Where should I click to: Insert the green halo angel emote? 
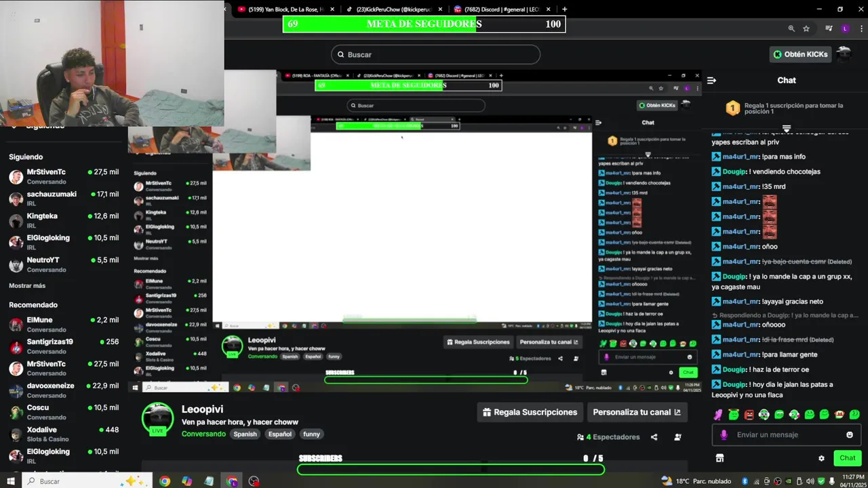click(734, 414)
